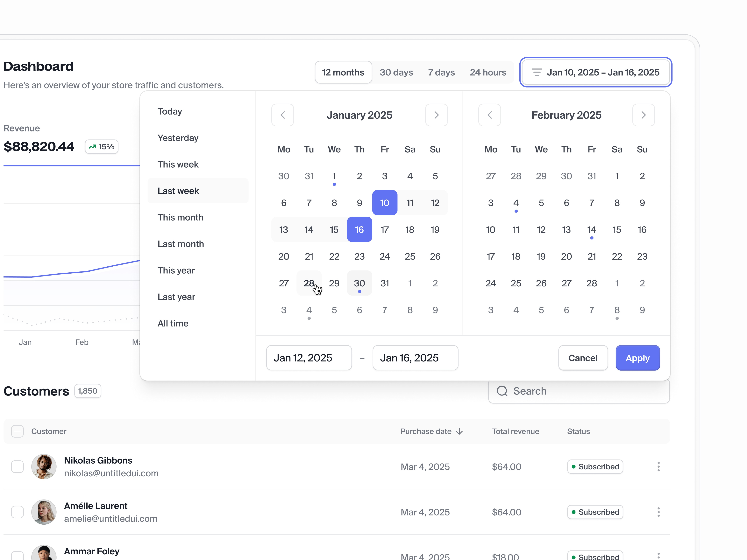Switch to the 24 hours tab
Viewport: 747px width, 560px height.
488,72
